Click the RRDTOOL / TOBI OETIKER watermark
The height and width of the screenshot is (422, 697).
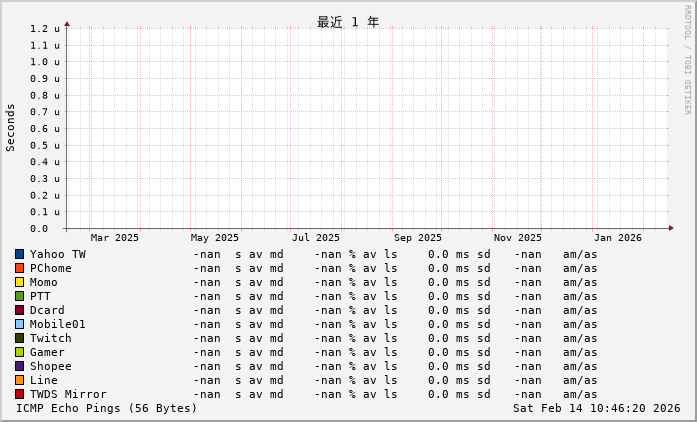[x=687, y=59]
